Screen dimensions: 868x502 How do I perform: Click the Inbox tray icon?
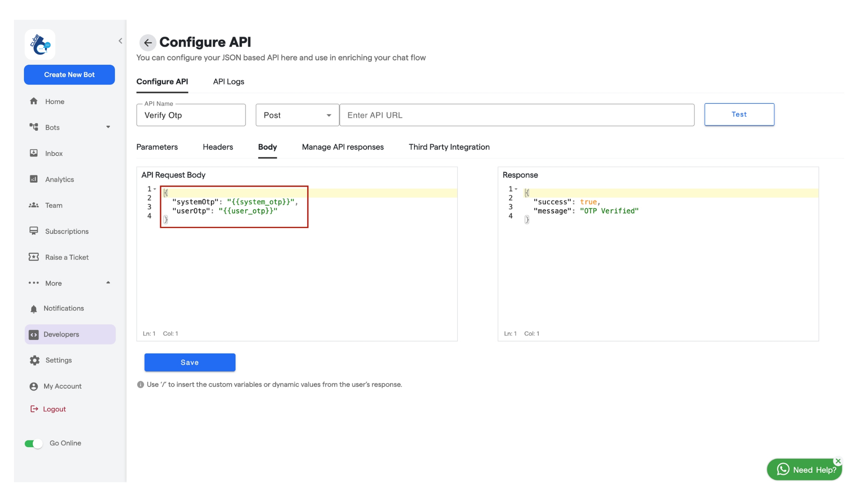point(33,153)
